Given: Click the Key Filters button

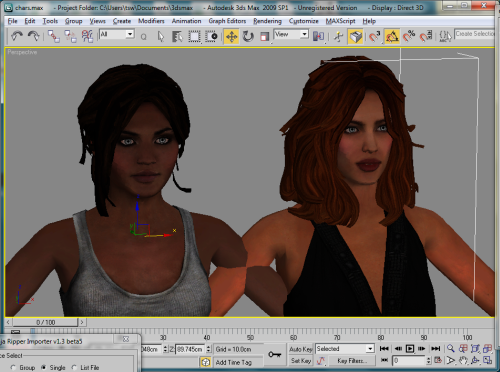Looking at the screenshot, I should [x=352, y=361].
